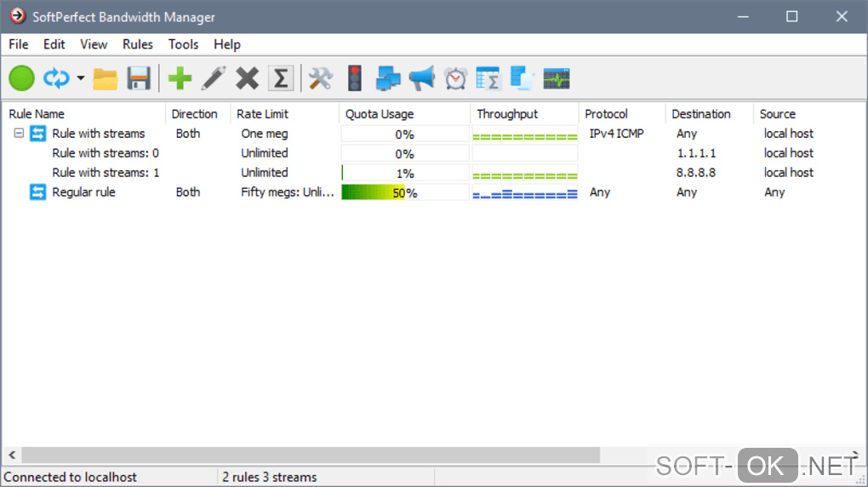This screenshot has height=487, width=868.
Task: Click the green status circle toolbar icon
Action: 21,78
